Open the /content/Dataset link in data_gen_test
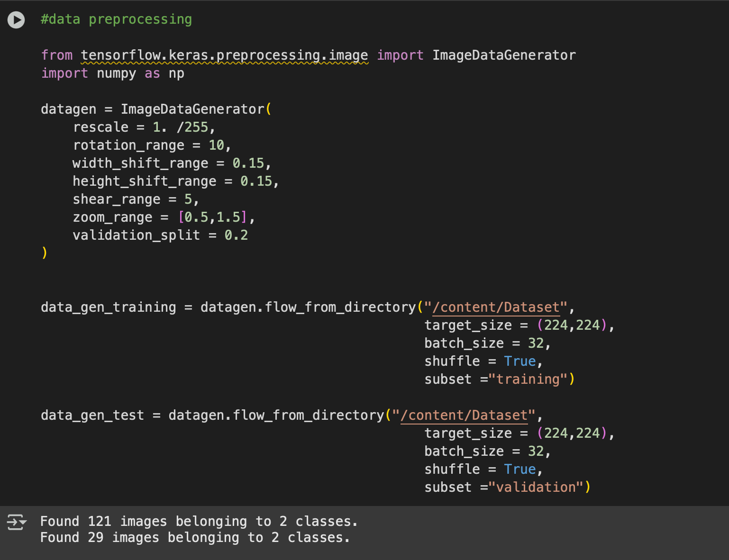The image size is (729, 560). [464, 415]
